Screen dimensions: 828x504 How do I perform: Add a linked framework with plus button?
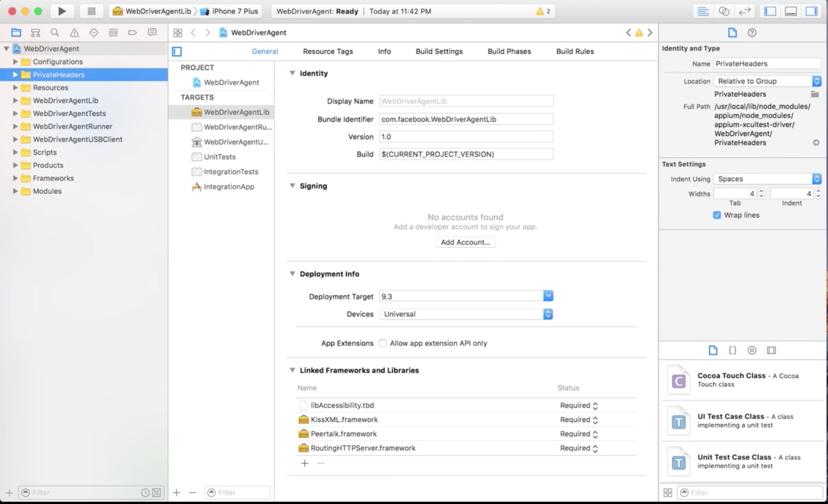coord(305,463)
